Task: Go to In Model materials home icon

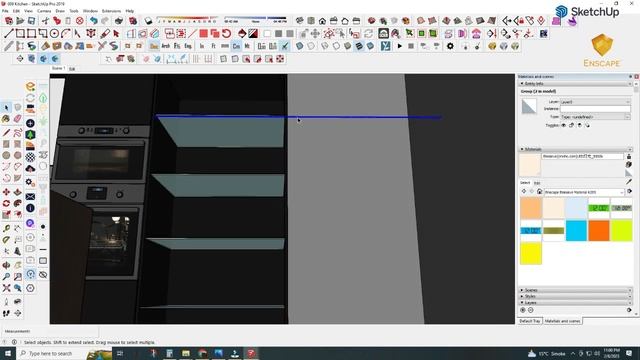Action: (x=540, y=191)
